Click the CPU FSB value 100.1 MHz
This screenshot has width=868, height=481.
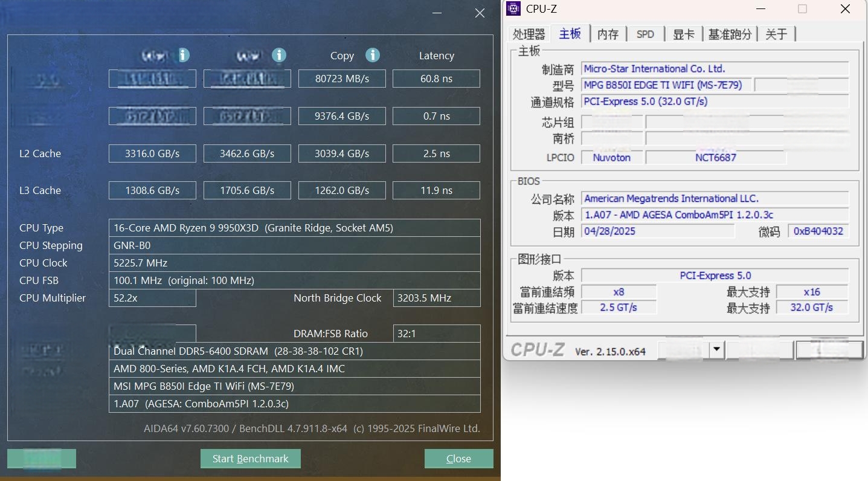[x=295, y=280]
